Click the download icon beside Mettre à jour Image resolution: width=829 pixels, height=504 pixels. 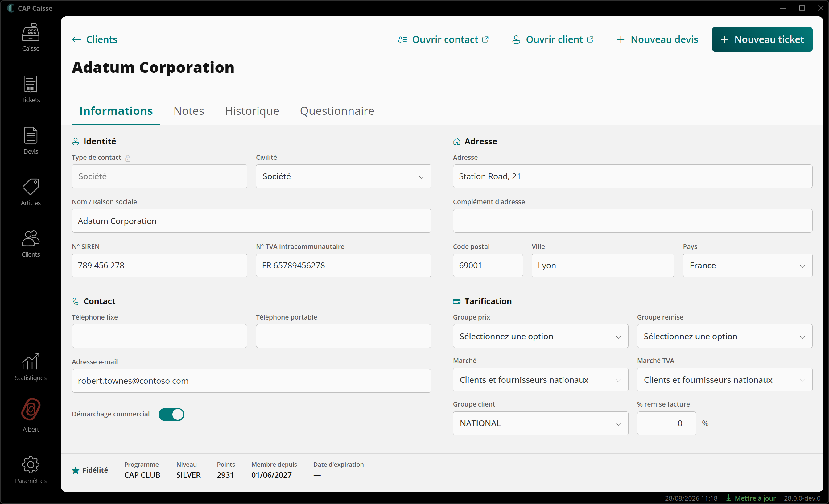click(728, 498)
